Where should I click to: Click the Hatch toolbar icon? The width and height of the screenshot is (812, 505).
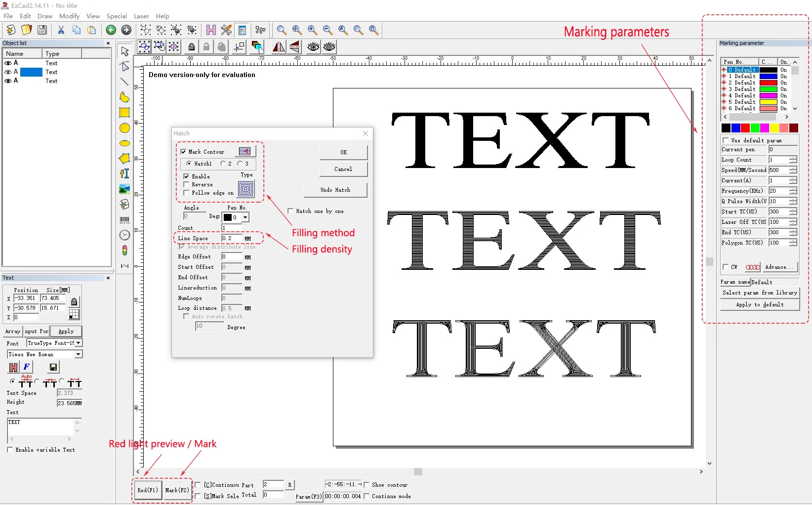click(211, 30)
